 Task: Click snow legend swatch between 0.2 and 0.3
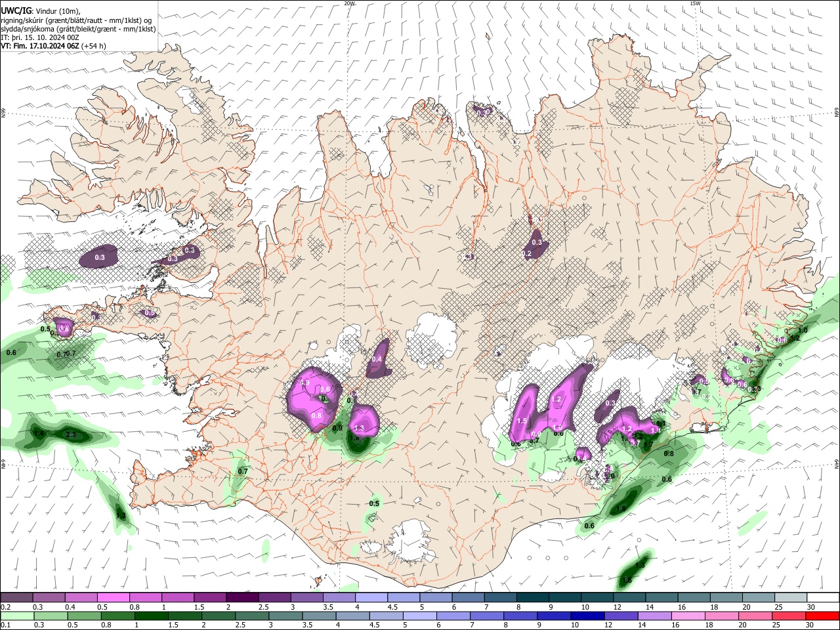(17, 597)
